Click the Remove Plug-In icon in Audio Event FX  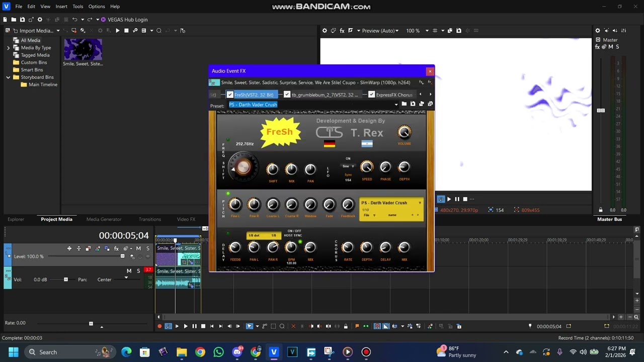[430, 82]
